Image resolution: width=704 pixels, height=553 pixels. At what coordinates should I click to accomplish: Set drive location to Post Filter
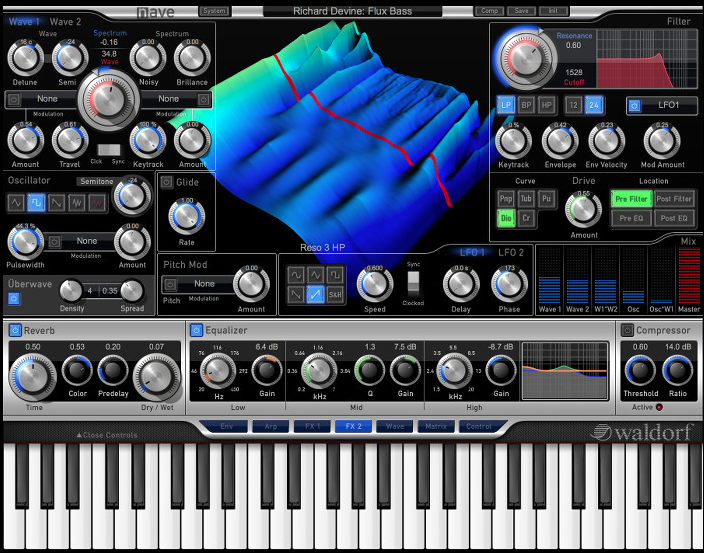(674, 199)
